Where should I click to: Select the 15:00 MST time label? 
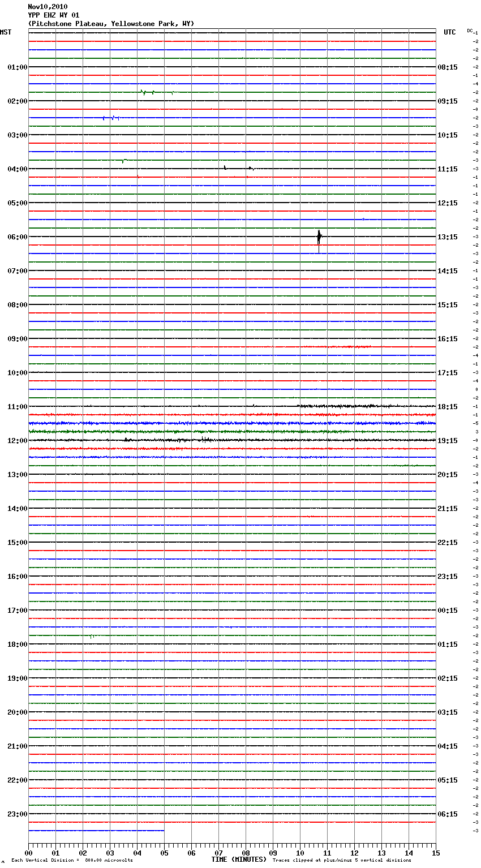(17, 543)
